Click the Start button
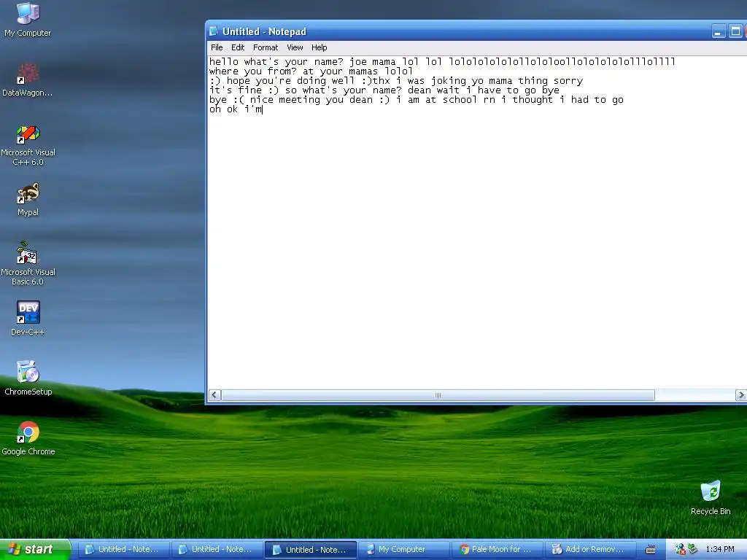This screenshot has height=560, width=747. coord(35,550)
